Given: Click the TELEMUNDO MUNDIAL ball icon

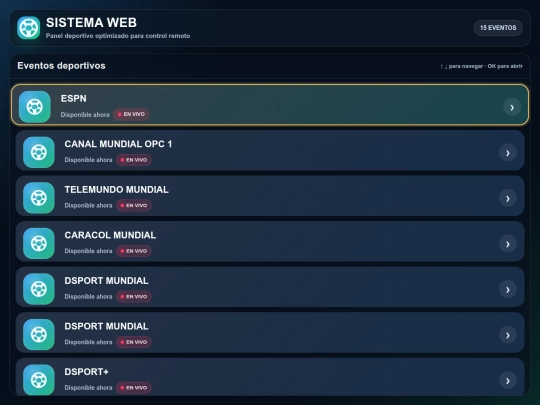Looking at the screenshot, I should (39, 198).
